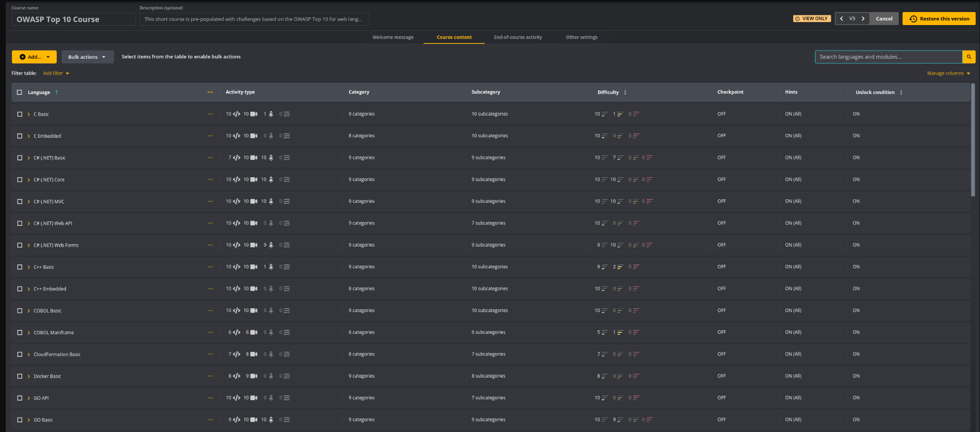Open COBOL Basic row options menu
Image resolution: width=980 pixels, height=432 pixels.
click(x=210, y=311)
